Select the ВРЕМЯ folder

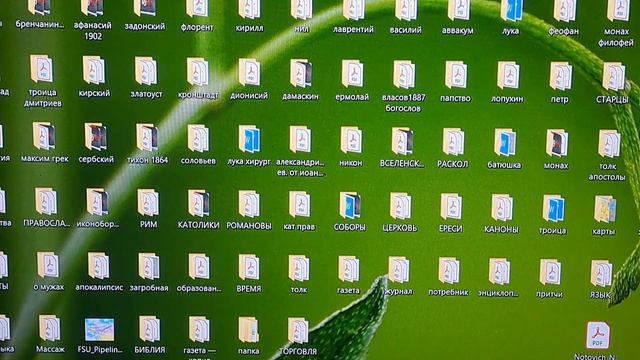point(249,268)
